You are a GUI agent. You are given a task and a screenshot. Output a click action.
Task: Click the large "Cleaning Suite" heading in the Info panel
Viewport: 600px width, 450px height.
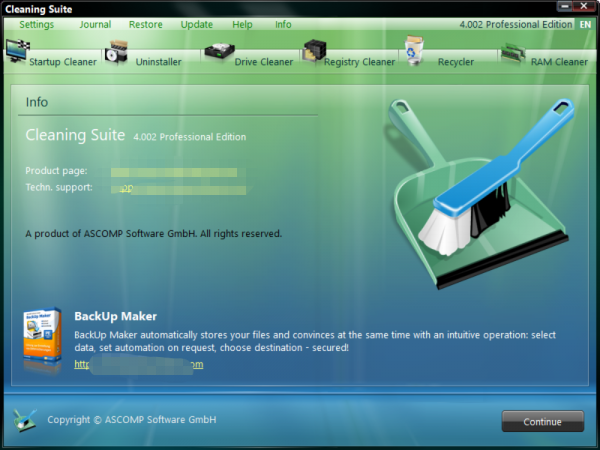click(x=75, y=135)
